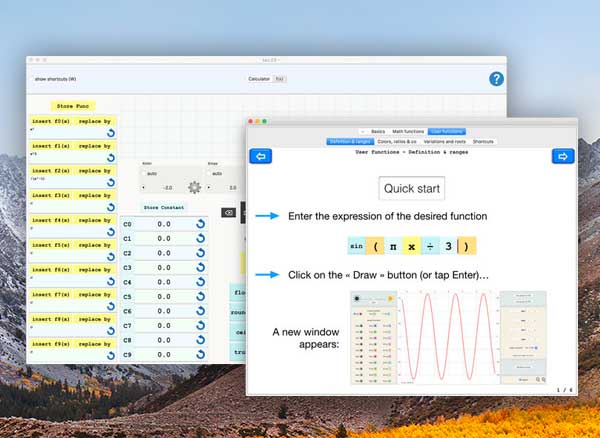
Task: Reset stored function f1 with circular arrow
Action: tap(111, 158)
